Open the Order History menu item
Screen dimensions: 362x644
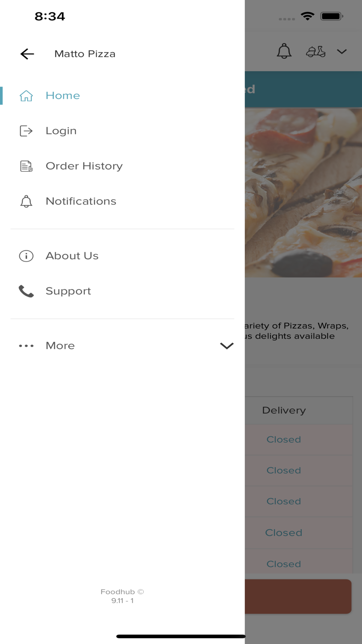click(84, 166)
